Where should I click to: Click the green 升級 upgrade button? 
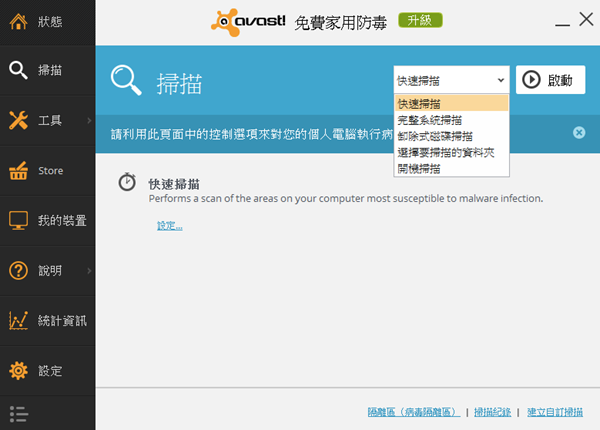[420, 20]
